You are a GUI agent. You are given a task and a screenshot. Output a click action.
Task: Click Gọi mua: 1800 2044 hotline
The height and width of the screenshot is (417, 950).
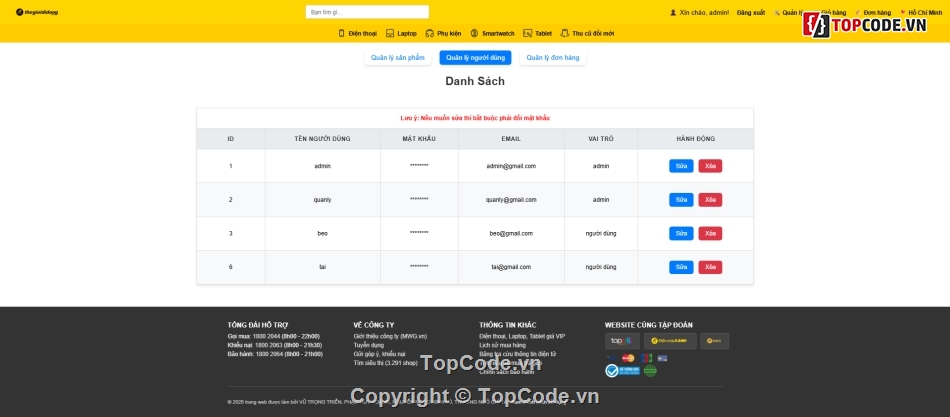coord(273,336)
